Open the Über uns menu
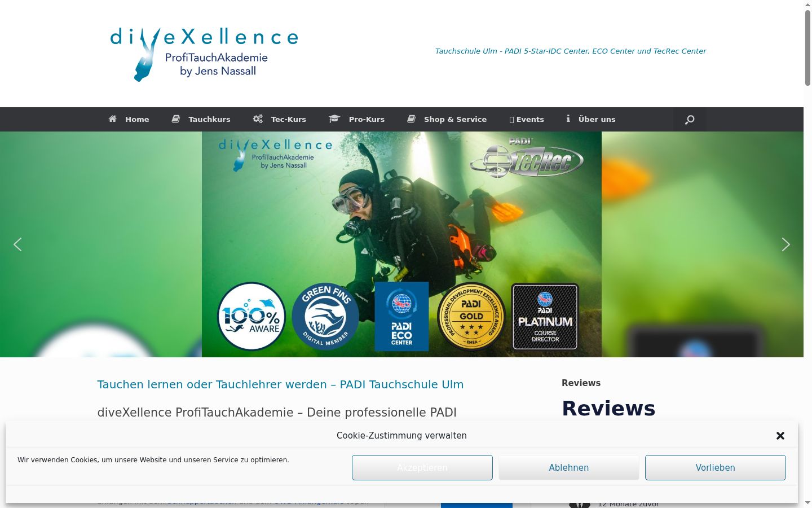This screenshot has width=812, height=508. click(591, 120)
